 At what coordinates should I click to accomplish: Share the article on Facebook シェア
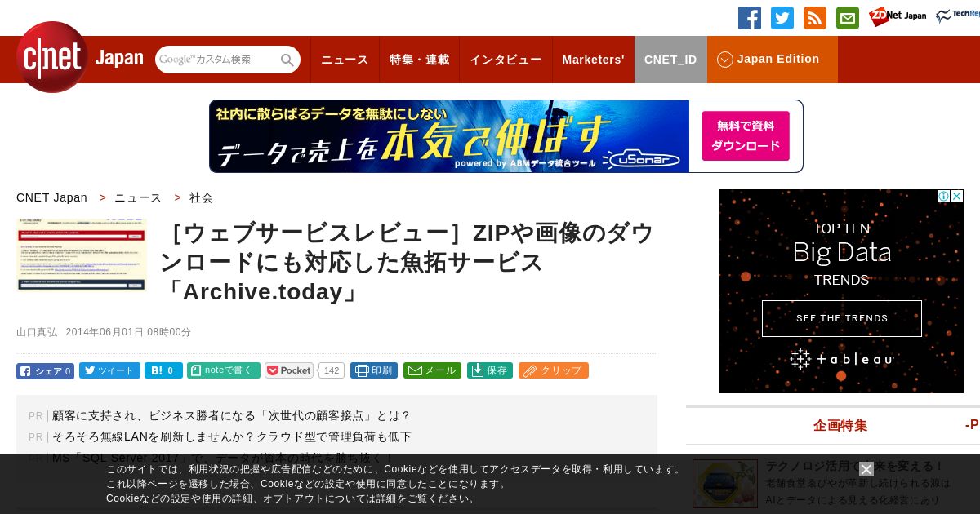coord(45,370)
